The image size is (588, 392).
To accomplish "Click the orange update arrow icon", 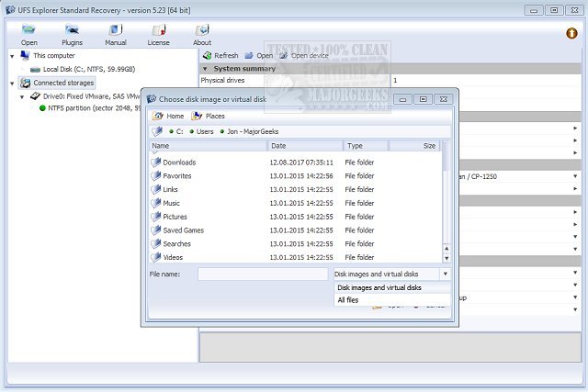I will pyautogui.click(x=571, y=33).
